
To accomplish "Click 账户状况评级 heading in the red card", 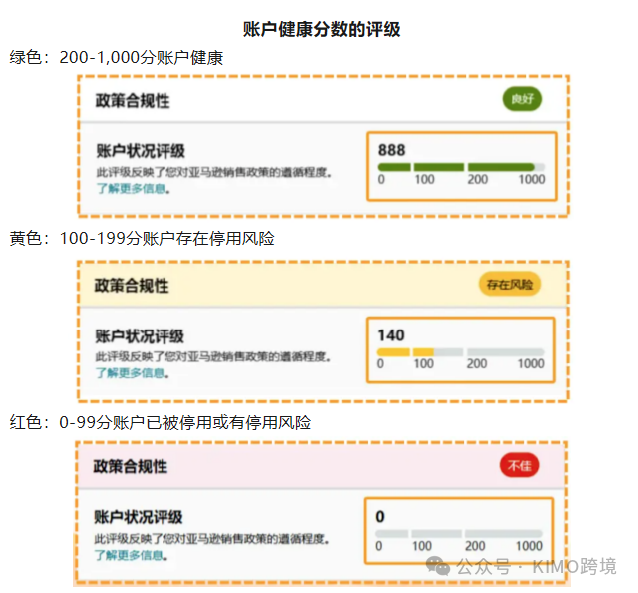I will pos(138,517).
